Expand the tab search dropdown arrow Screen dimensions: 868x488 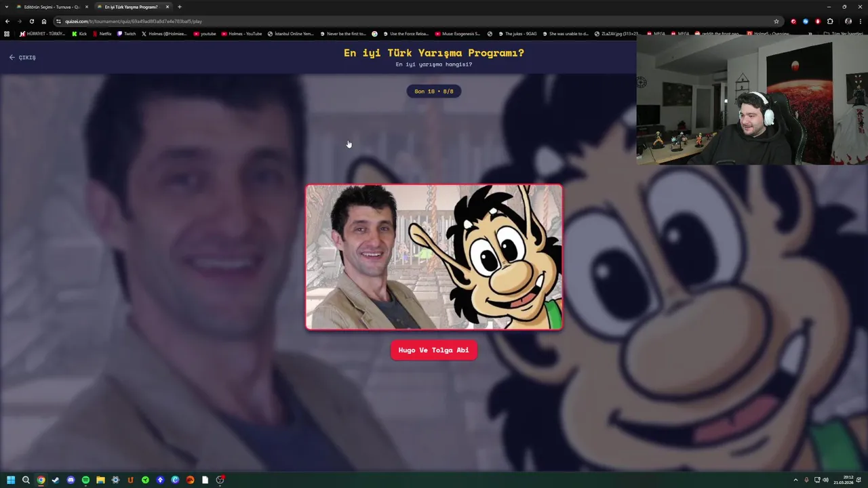point(7,7)
